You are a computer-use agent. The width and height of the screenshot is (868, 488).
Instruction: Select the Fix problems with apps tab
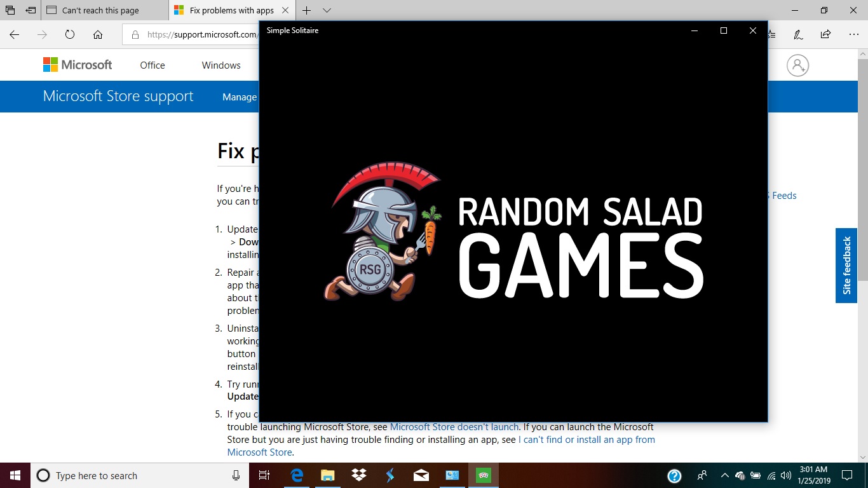coord(232,10)
